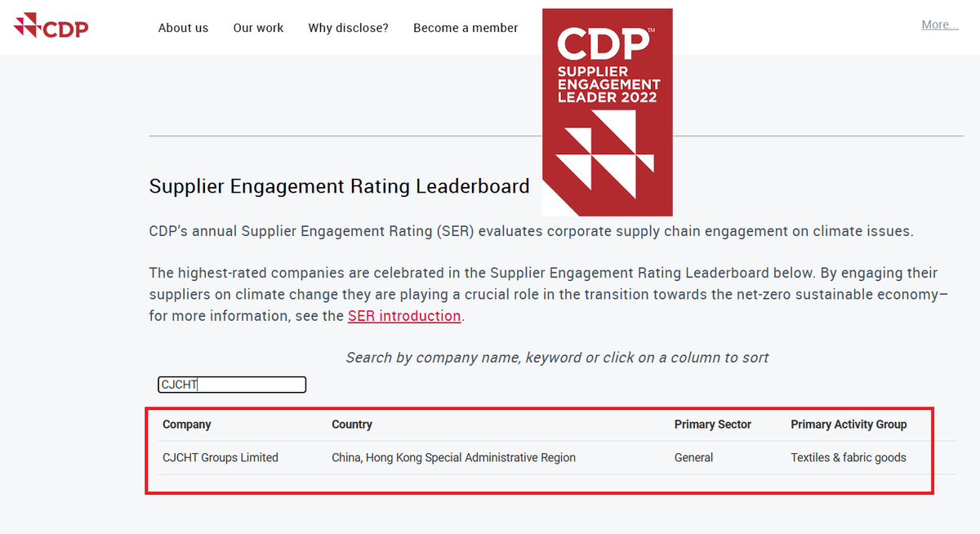Click the search instructions italic text
Image resolution: width=980 pixels, height=534 pixels.
(557, 358)
